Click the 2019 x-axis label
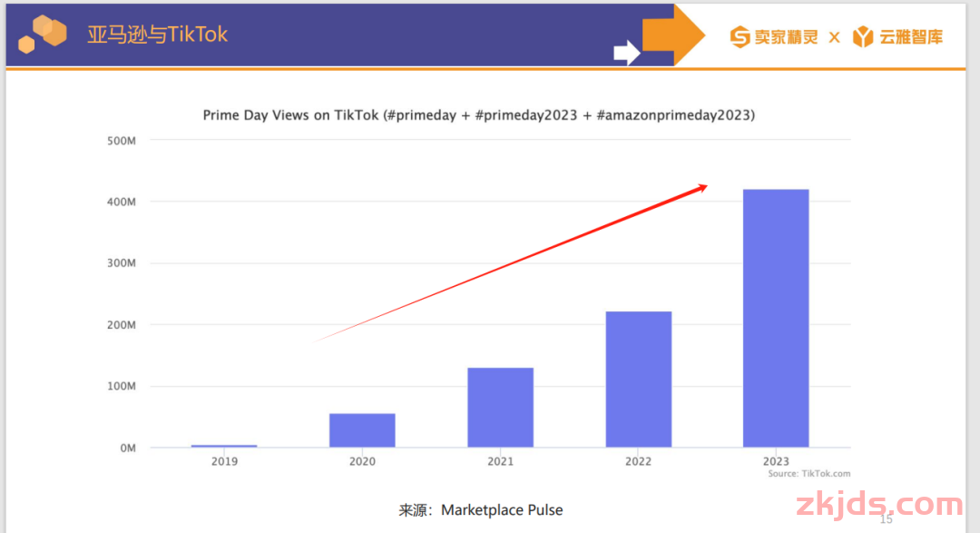980x533 pixels. coord(224,461)
